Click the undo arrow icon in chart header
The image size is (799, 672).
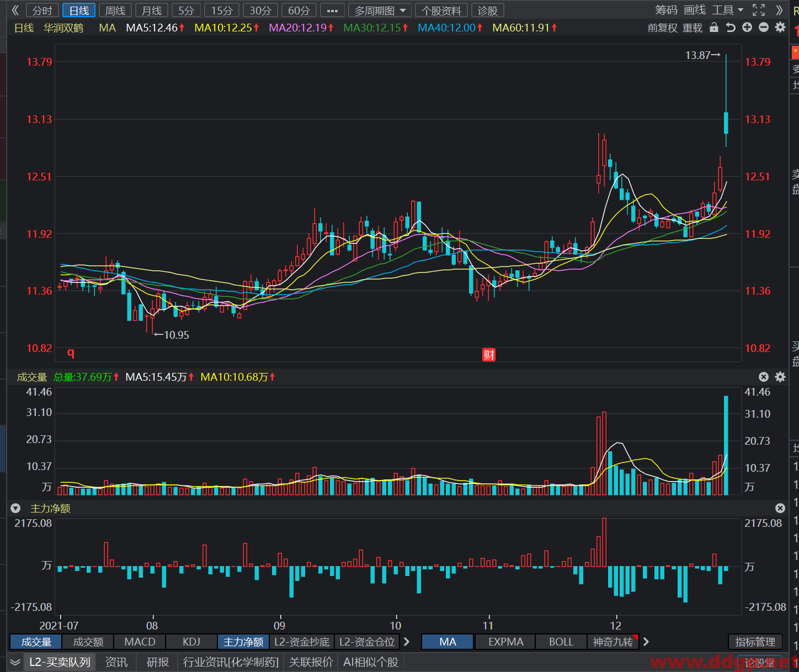(x=731, y=27)
